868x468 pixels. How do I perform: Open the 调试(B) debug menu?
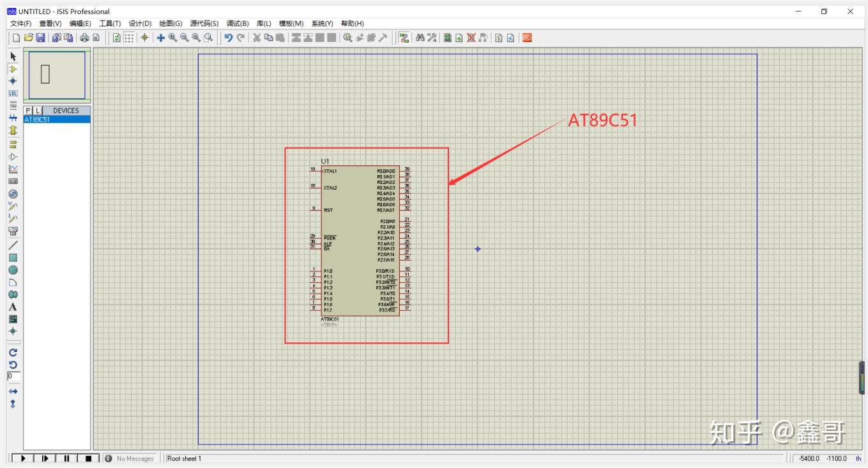[238, 24]
